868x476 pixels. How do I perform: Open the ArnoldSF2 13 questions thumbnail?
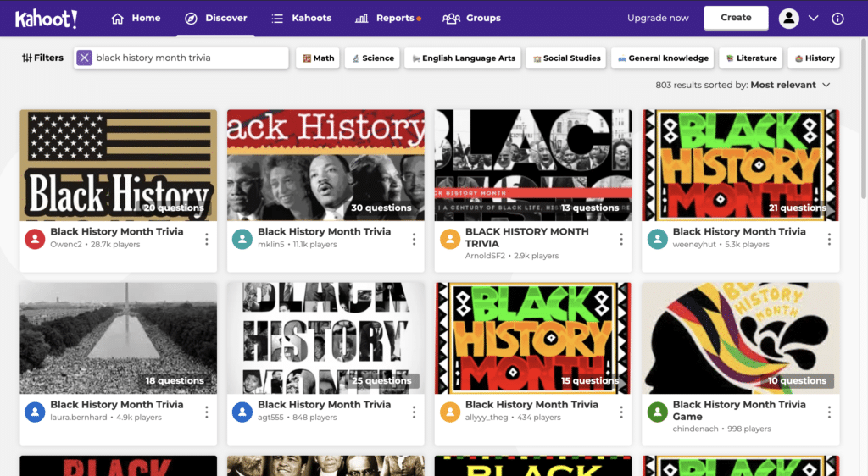[x=533, y=165]
